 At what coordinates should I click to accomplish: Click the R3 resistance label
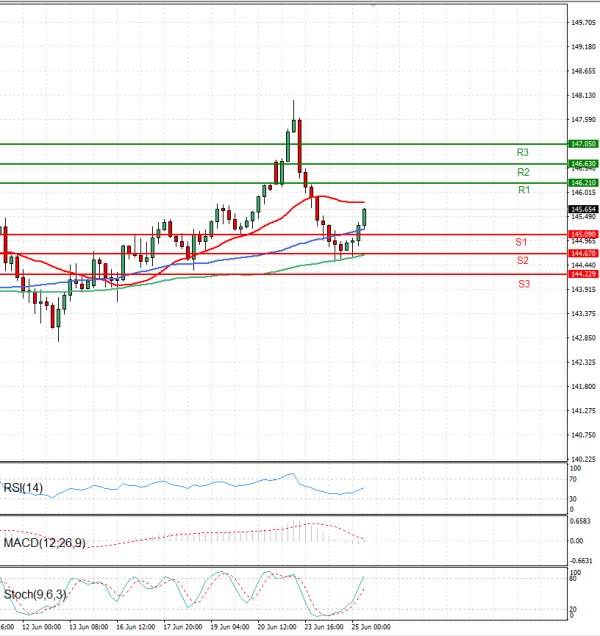tap(523, 152)
